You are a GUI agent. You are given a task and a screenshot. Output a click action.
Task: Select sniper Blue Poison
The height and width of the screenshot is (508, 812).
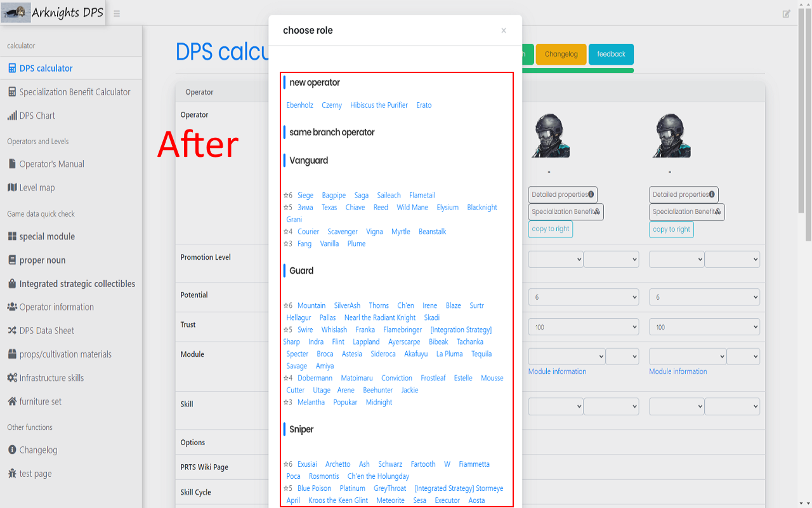314,488
